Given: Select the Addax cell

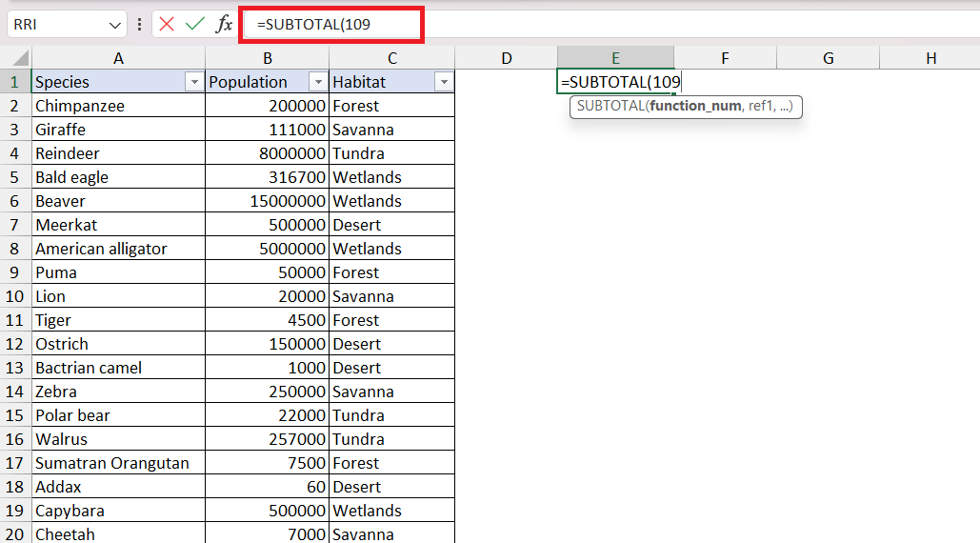Looking at the screenshot, I should [x=119, y=487].
